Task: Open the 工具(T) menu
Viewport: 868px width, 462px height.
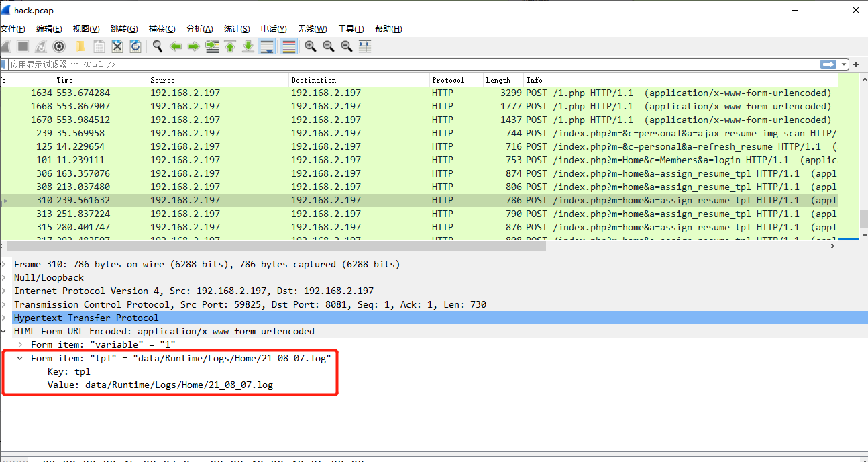Action: click(x=351, y=29)
